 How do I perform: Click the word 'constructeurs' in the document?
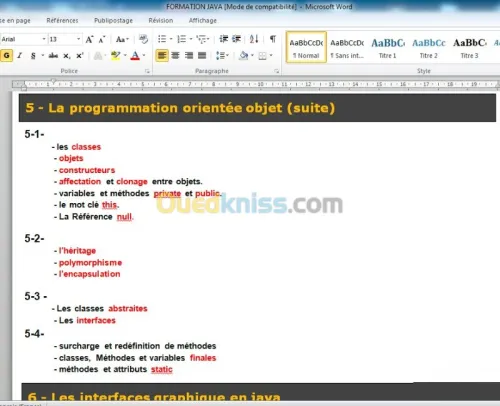click(x=87, y=170)
